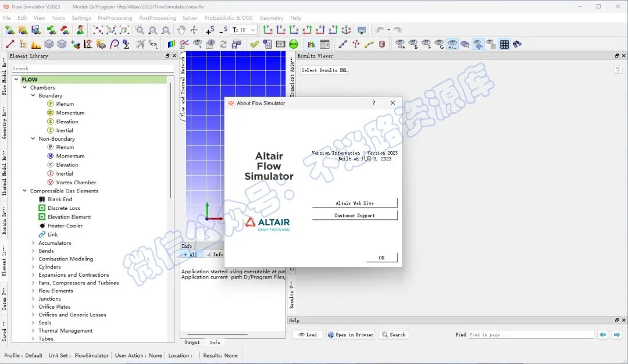Click the Open in Browser button
The width and height of the screenshot is (628, 364).
point(351,334)
